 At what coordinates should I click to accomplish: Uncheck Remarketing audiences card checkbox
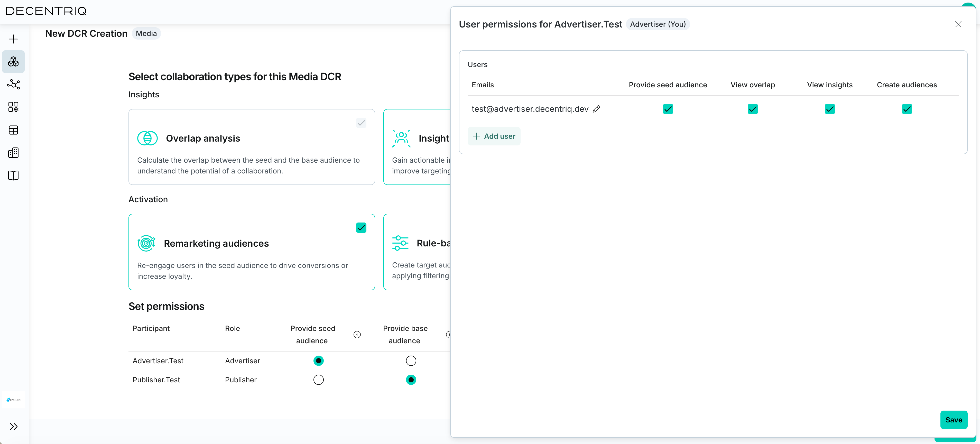tap(361, 228)
